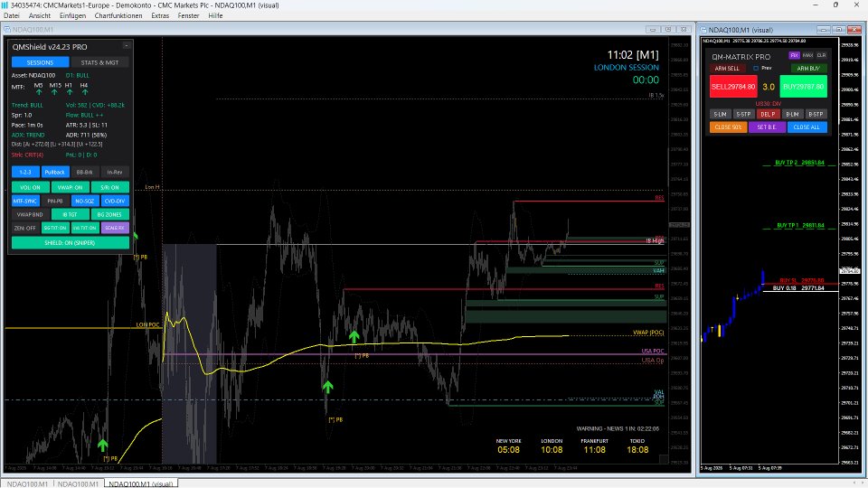The width and height of the screenshot is (868, 488).
Task: Click the H1 timeframe up arrow
Action: pos(70,92)
